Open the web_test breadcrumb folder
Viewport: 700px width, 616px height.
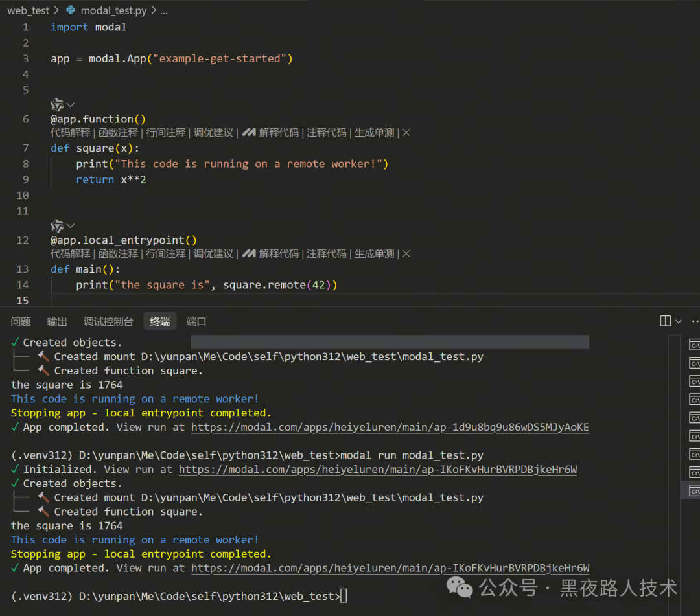click(x=28, y=11)
